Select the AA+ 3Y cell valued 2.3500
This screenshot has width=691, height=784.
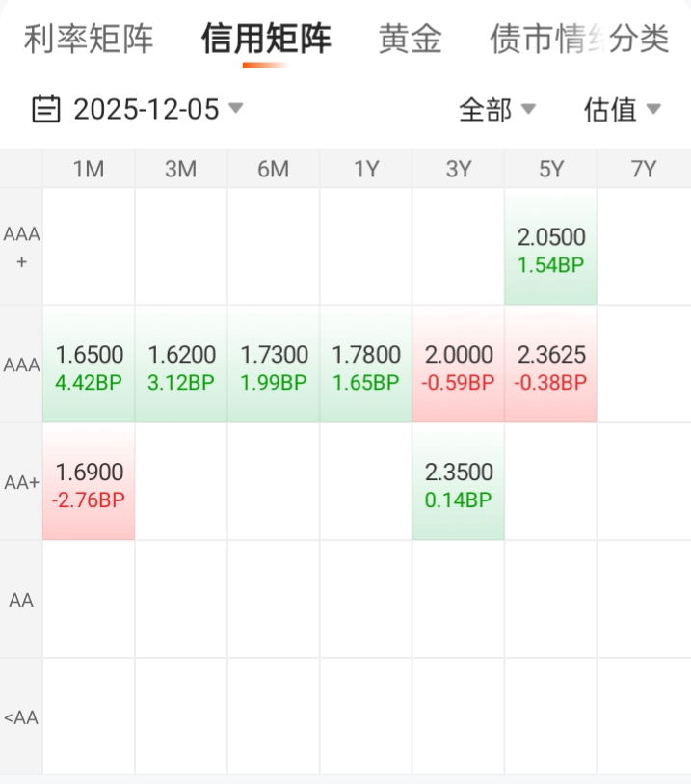[459, 483]
